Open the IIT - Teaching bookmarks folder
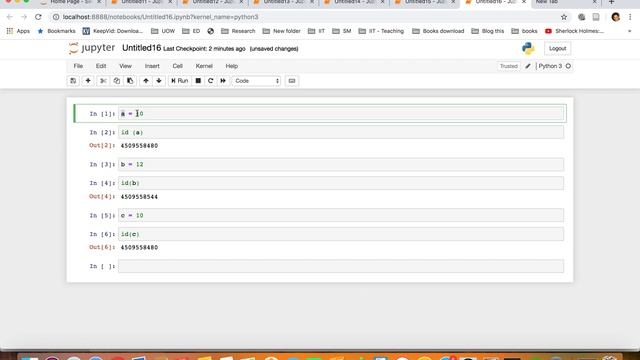Image resolution: width=640 pixels, height=360 pixels. (381, 31)
